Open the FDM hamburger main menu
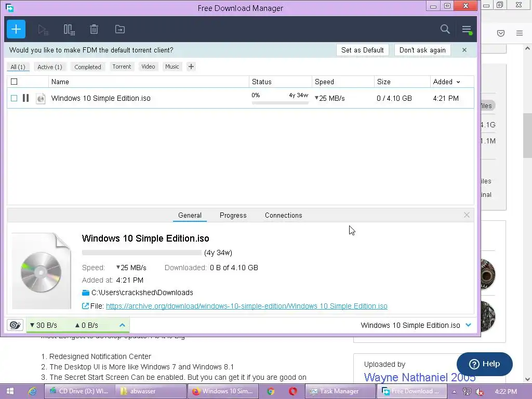This screenshot has height=399, width=532. coord(467,30)
